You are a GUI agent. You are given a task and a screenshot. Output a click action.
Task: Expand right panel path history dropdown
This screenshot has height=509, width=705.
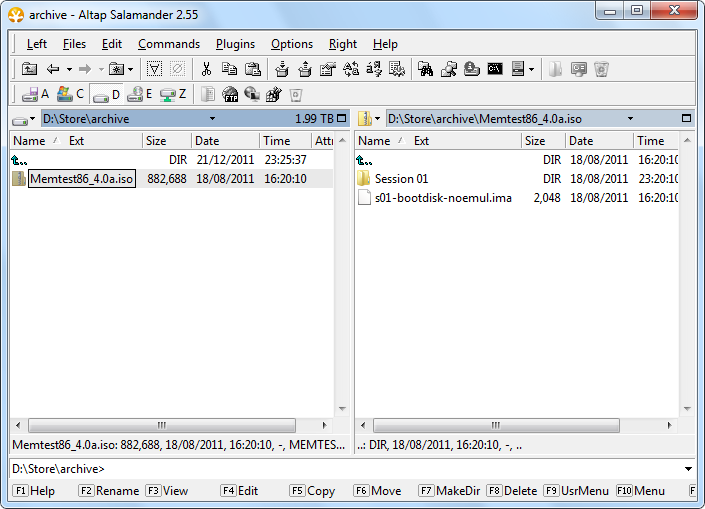tap(630, 119)
